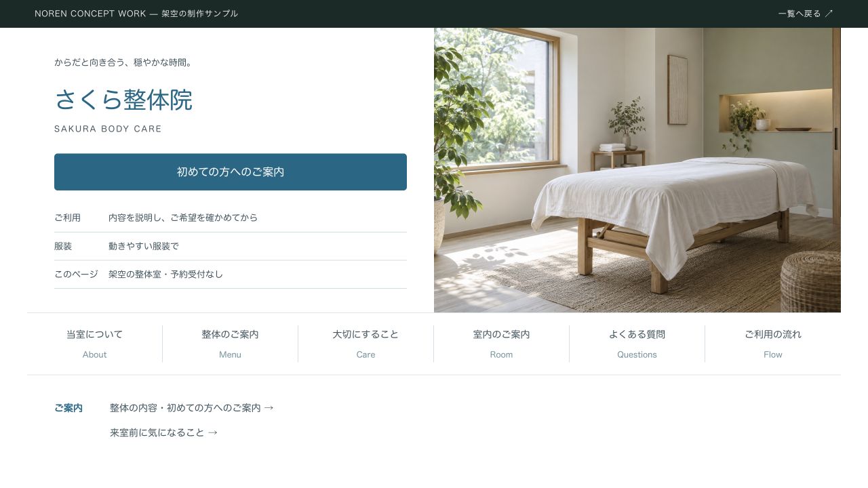Image resolution: width=868 pixels, height=488 pixels.
Task: Open the 整体のご案内 Menu item
Action: [231, 344]
